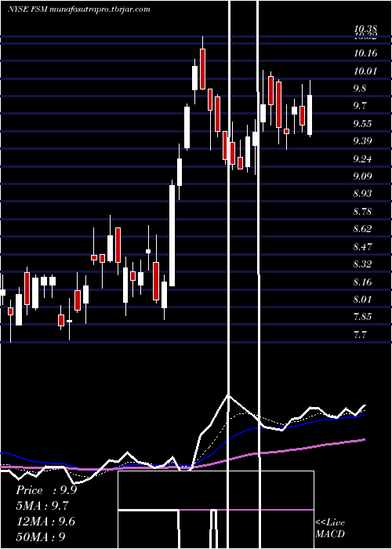The image size is (392, 549).
Task: Click the 12MA : 9.6 legend entry
Action: [x=45, y=522]
